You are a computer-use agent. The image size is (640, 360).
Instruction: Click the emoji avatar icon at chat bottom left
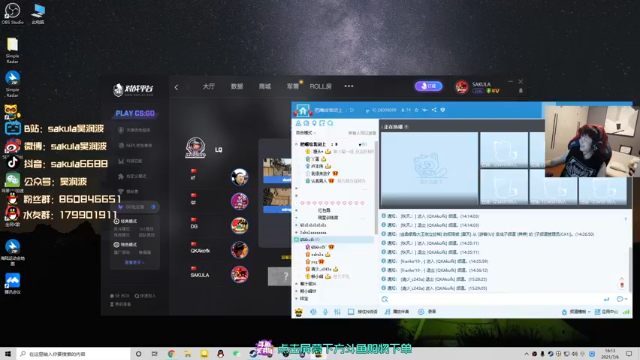click(x=299, y=312)
